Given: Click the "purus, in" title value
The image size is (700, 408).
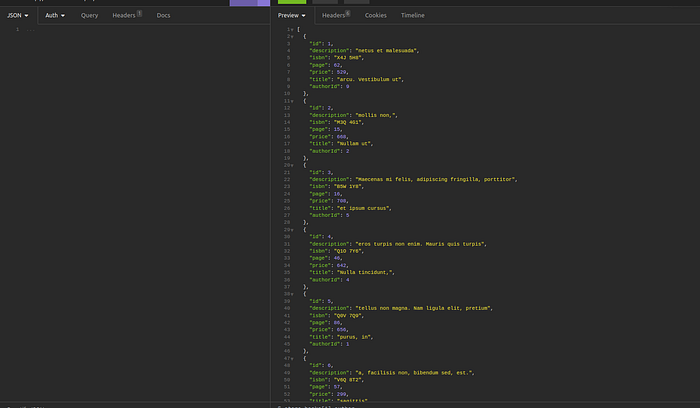Looking at the screenshot, I should point(354,337).
